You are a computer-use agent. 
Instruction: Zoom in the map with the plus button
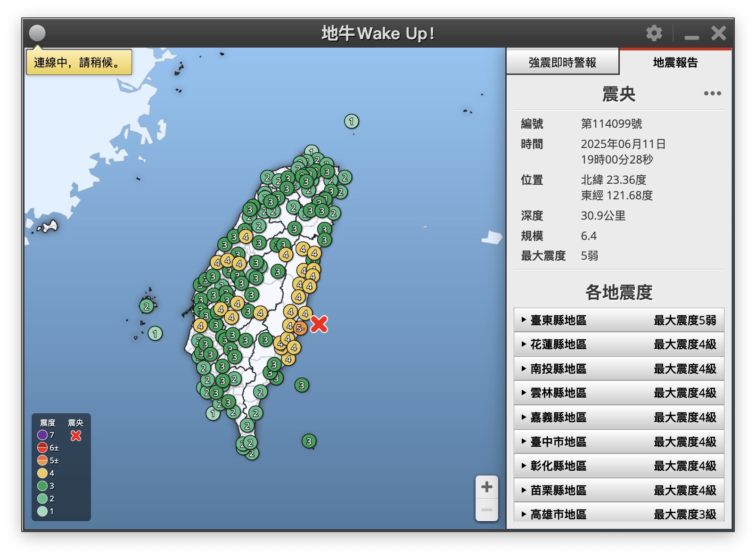(x=487, y=487)
